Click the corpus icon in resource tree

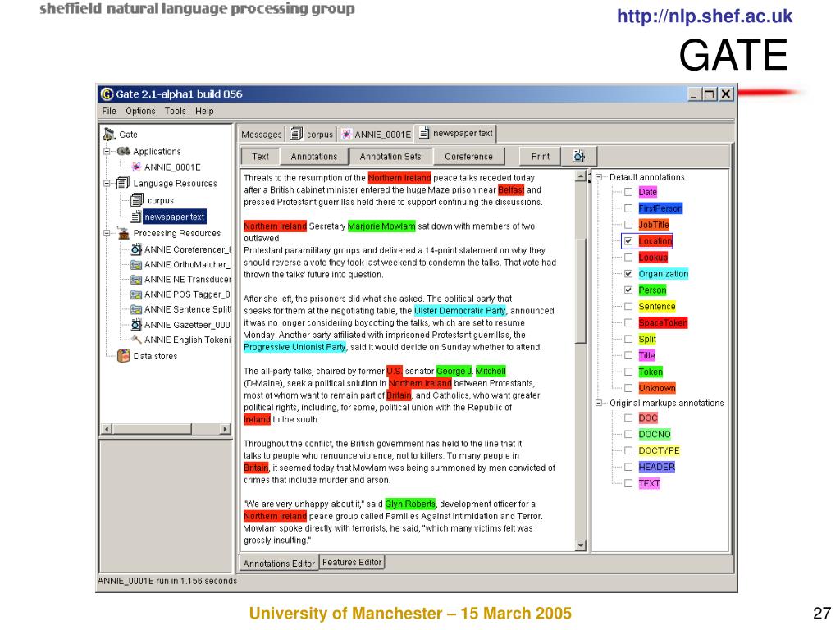coord(137,200)
